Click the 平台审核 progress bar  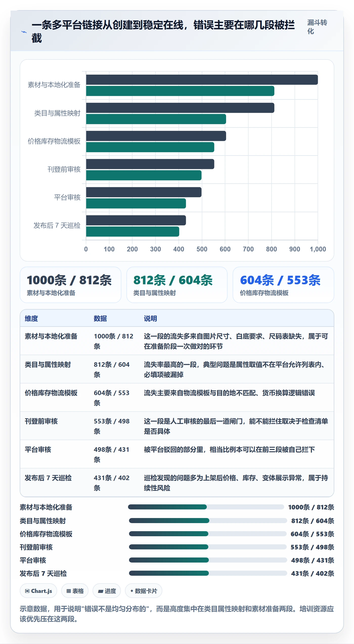coord(208,560)
